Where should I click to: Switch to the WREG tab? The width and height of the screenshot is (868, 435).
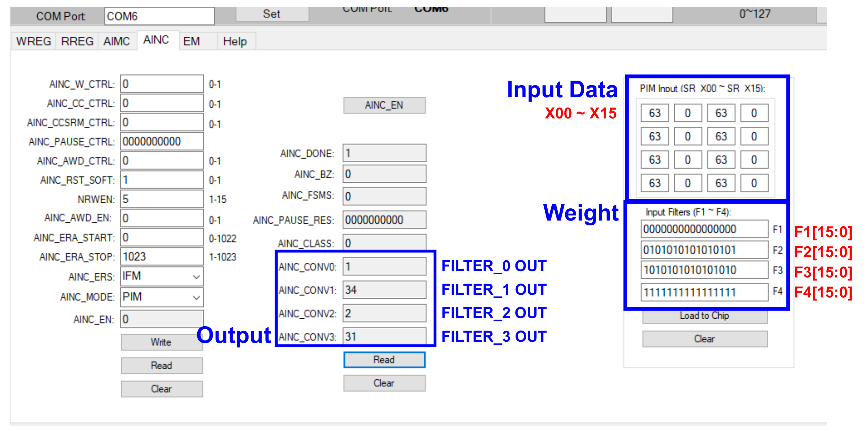(33, 42)
